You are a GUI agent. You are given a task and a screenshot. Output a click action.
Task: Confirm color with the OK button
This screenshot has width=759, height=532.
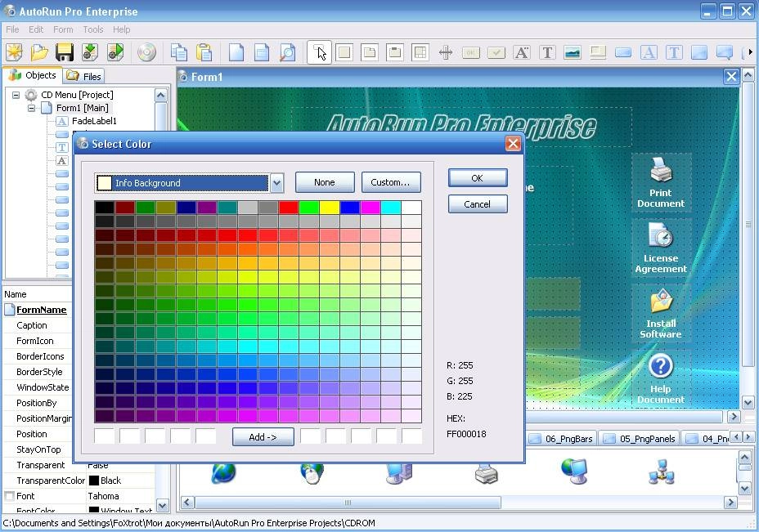478,178
